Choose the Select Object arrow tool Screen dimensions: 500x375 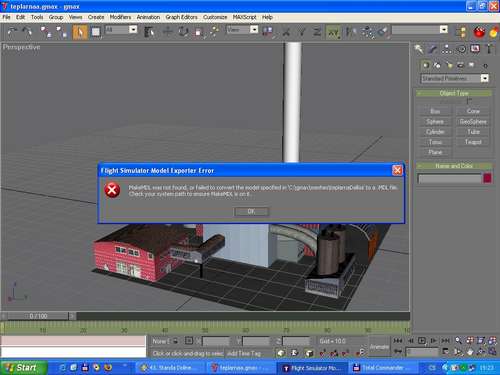[x=80, y=32]
